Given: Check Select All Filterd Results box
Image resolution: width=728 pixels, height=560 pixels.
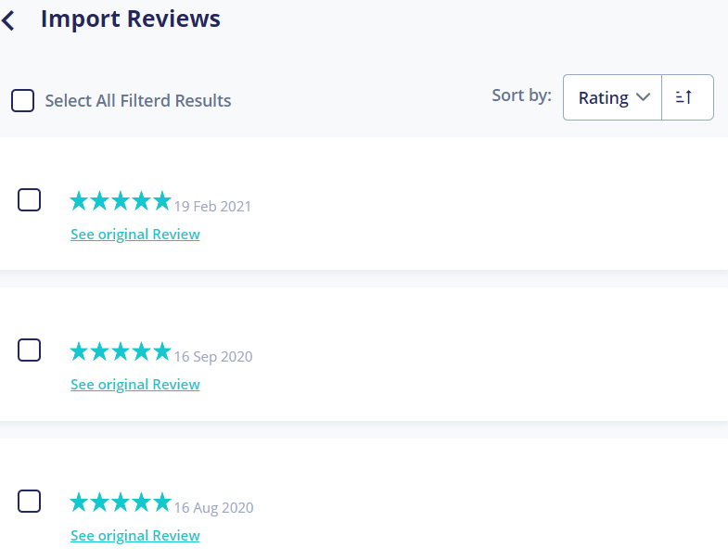Looking at the screenshot, I should click(23, 100).
